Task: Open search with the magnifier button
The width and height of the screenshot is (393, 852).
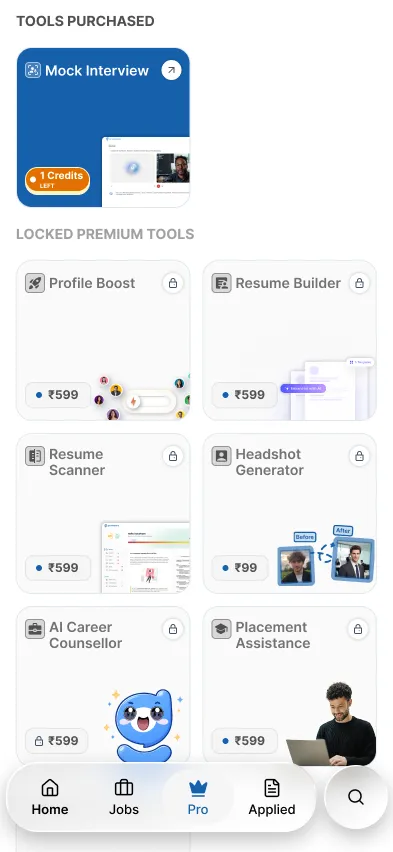Action: (x=355, y=797)
